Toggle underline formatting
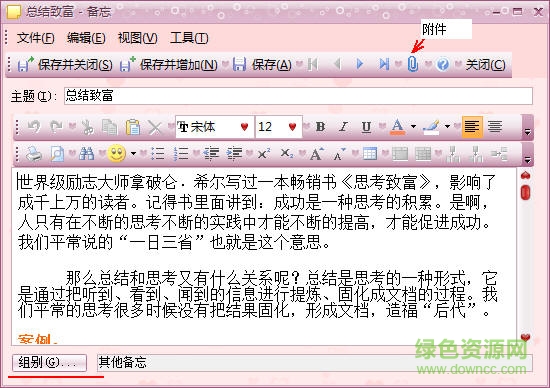550x388 pixels. click(x=366, y=127)
